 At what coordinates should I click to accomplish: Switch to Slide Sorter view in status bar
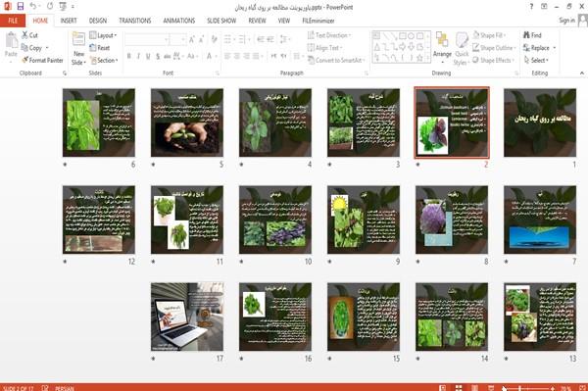point(459,388)
